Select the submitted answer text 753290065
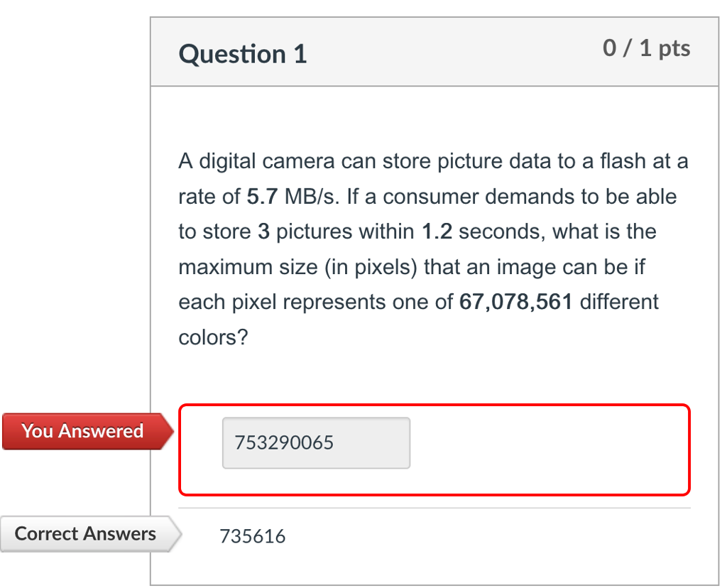727x588 pixels. [283, 442]
